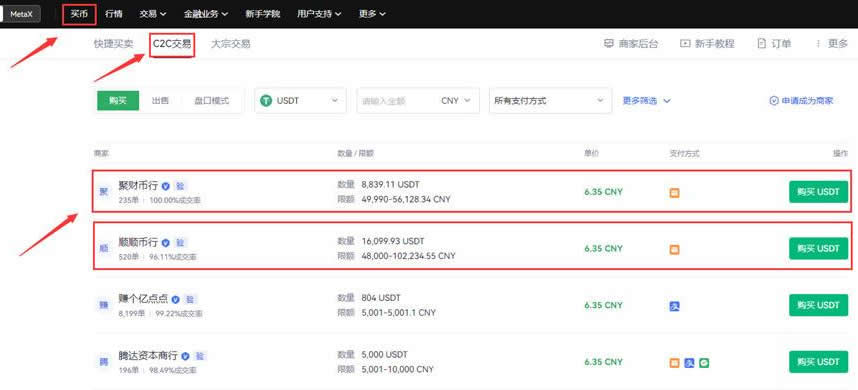Screen dimensions: 858x390
Task: Click the 腾 avatar of 腾达资本商行
Action: [x=104, y=362]
